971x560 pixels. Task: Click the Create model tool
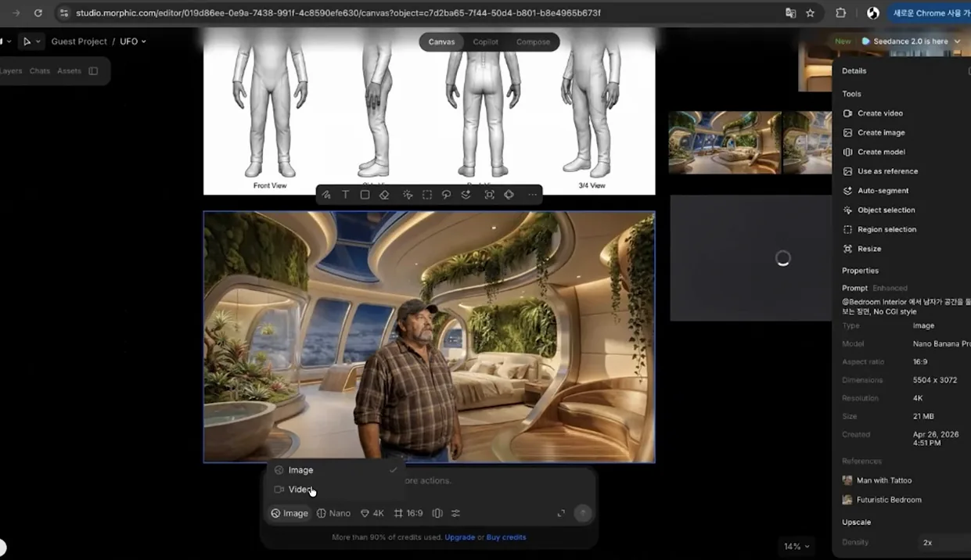pos(873,152)
